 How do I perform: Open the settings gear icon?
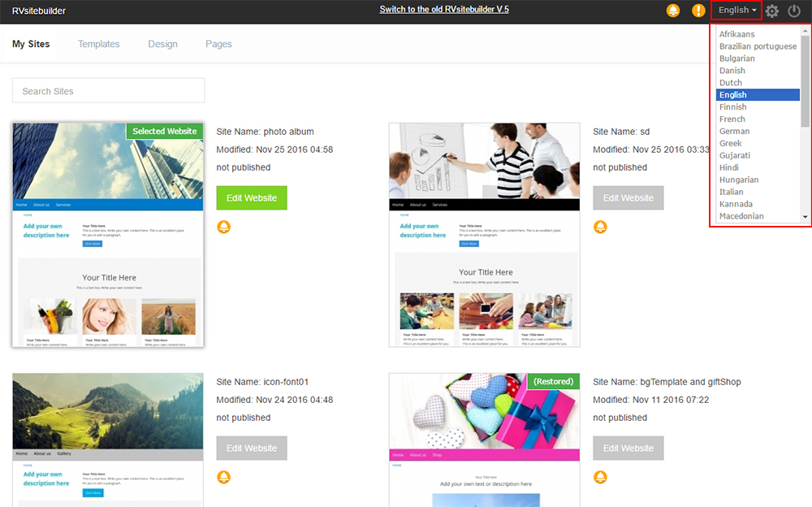tap(772, 11)
